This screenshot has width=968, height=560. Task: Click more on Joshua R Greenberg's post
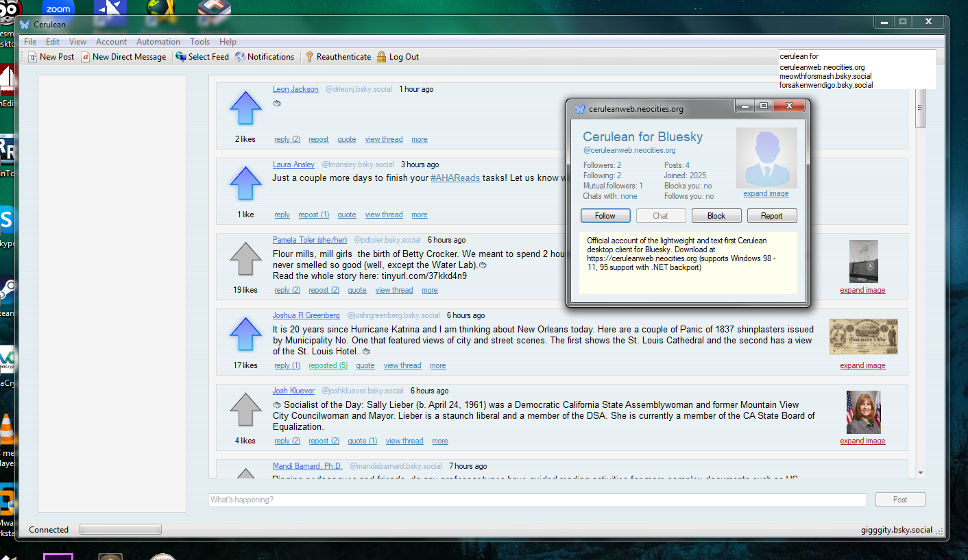coord(438,365)
